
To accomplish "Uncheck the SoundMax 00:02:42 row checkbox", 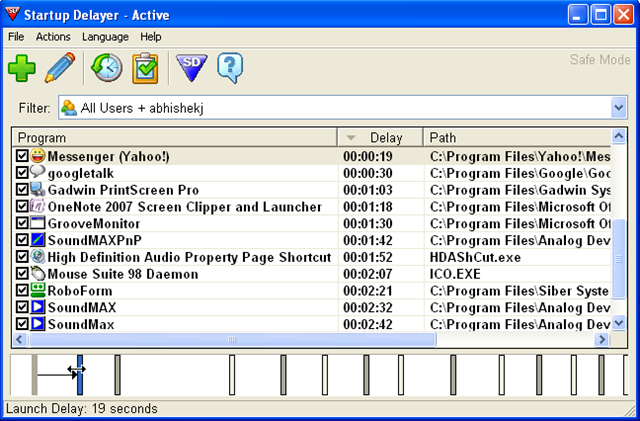I will pyautogui.click(x=22, y=324).
